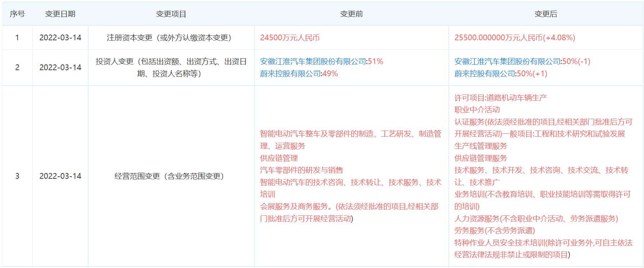This screenshot has width=644, height=268.
Task: Click the 许可项目:道路机动车辆生产 text
Action: tap(500, 98)
